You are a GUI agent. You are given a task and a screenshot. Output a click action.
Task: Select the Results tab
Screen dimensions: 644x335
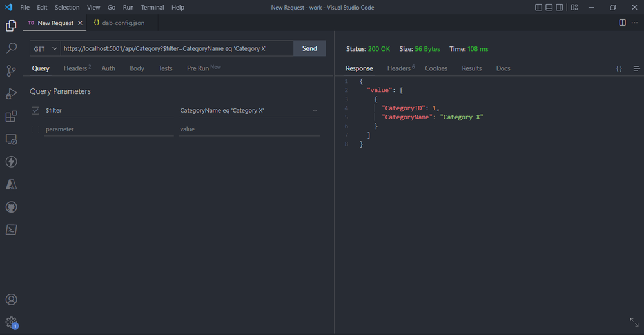coord(471,68)
